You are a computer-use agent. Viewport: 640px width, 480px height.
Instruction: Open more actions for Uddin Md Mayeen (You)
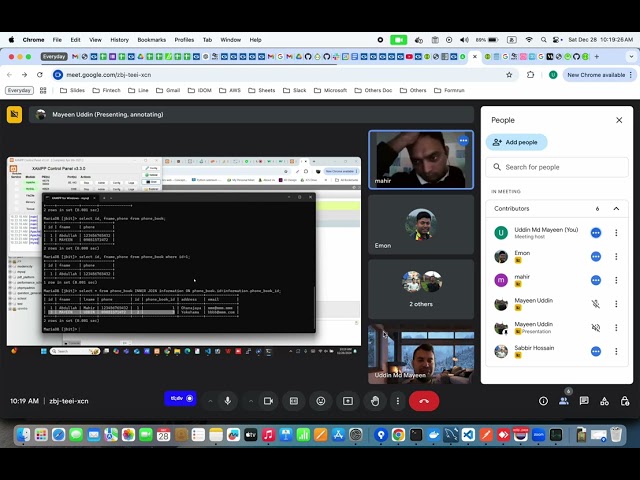tap(616, 233)
